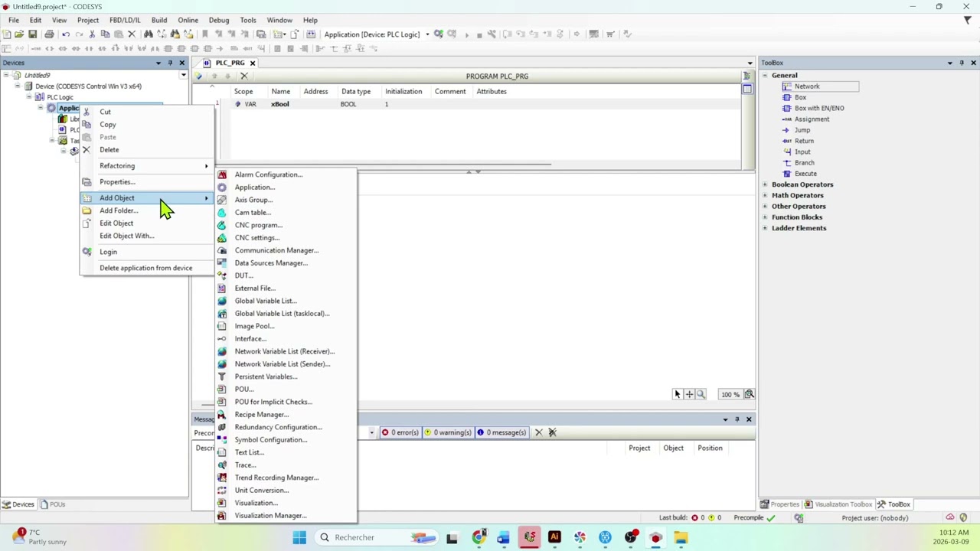Click the Data Sources Manager icon
The height and width of the screenshot is (551, 980).
pos(222,262)
